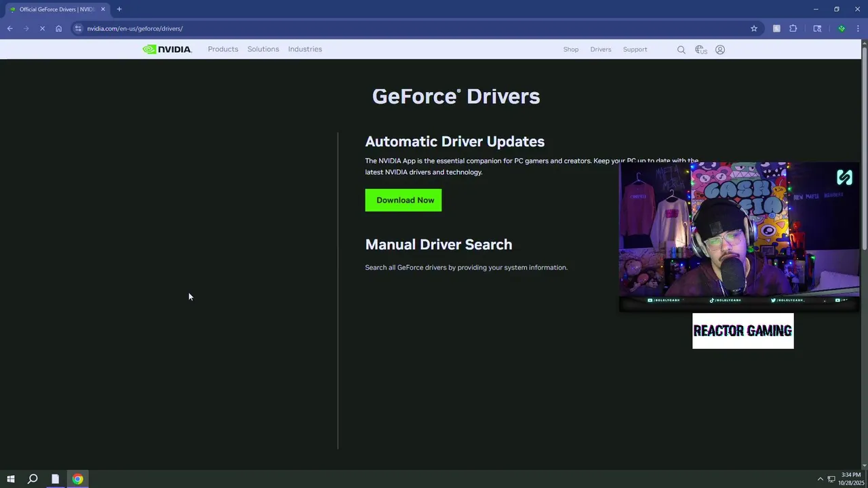Bookmark this page with the star icon
Image resolution: width=868 pixels, height=488 pixels.
pyautogui.click(x=754, y=28)
